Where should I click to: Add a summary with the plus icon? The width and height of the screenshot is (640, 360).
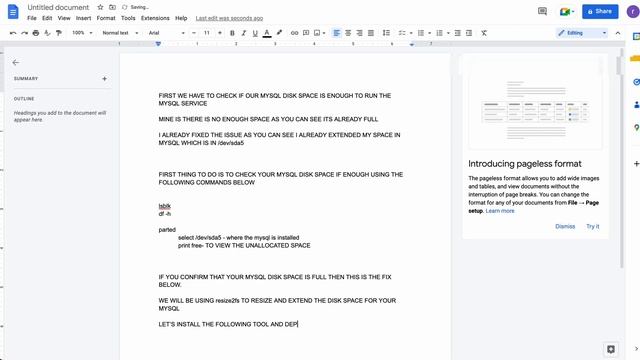(x=104, y=78)
